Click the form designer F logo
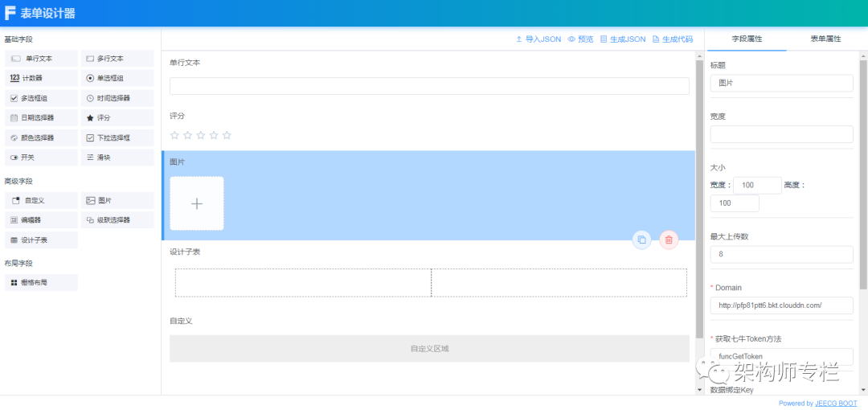868x410 pixels. click(10, 14)
